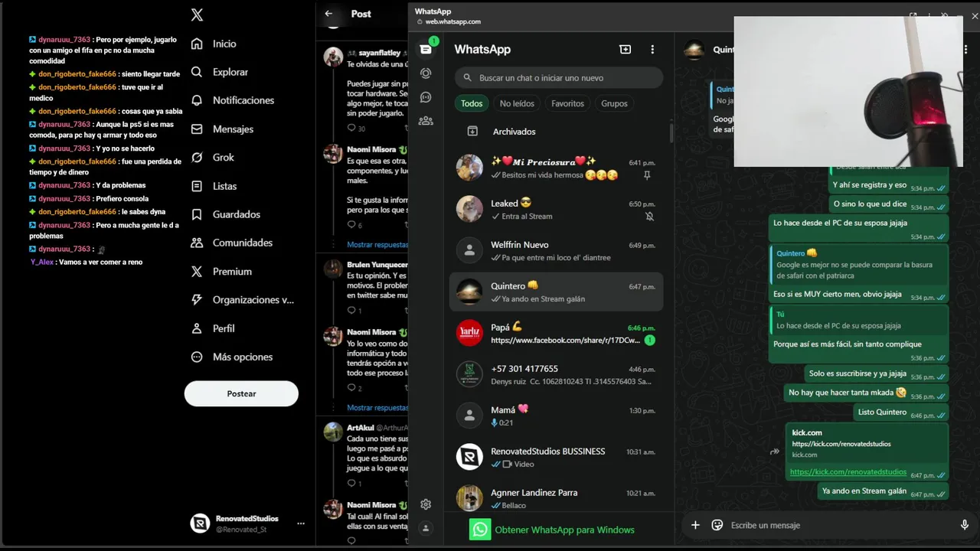980x551 pixels.
Task: Open the RenovatedStudios account switcher
Action: 248,523
